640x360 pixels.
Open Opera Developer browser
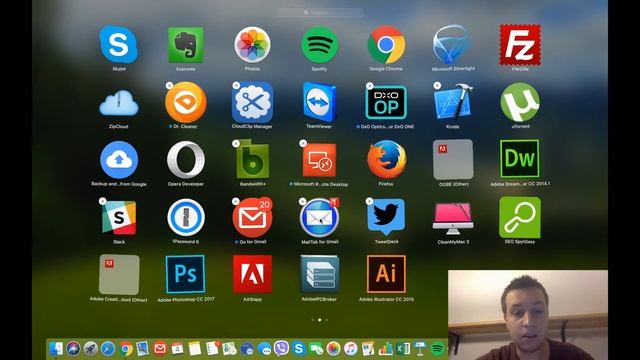186,160
